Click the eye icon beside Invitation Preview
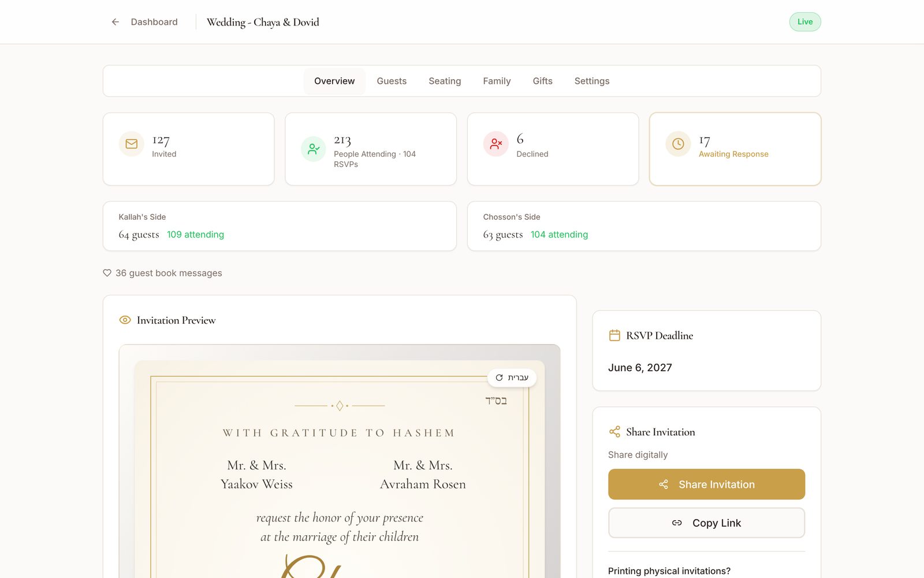 point(125,320)
